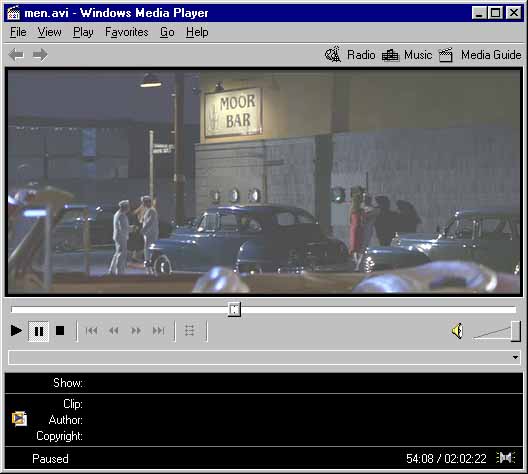Open the Radio link

click(361, 55)
